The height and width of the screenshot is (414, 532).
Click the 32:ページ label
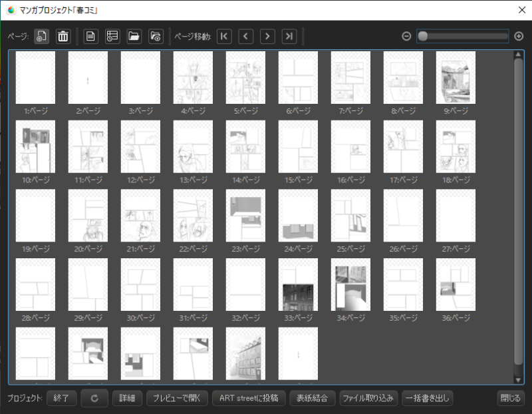coord(245,317)
